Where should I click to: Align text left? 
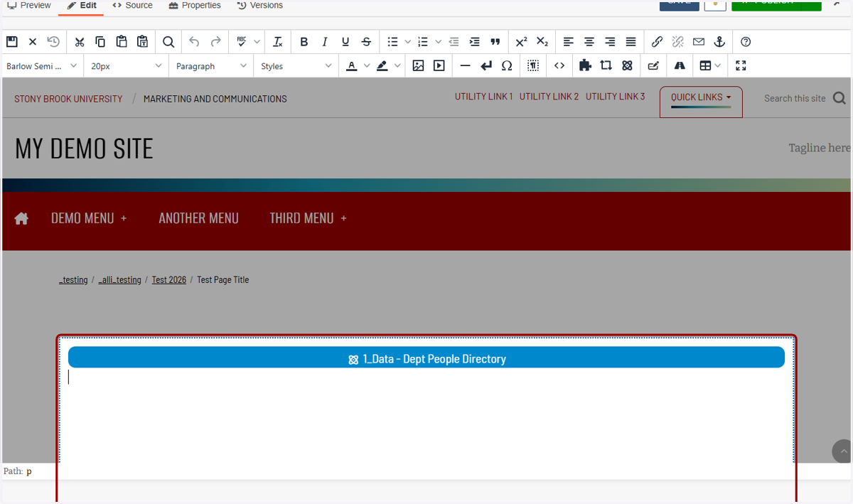click(568, 42)
